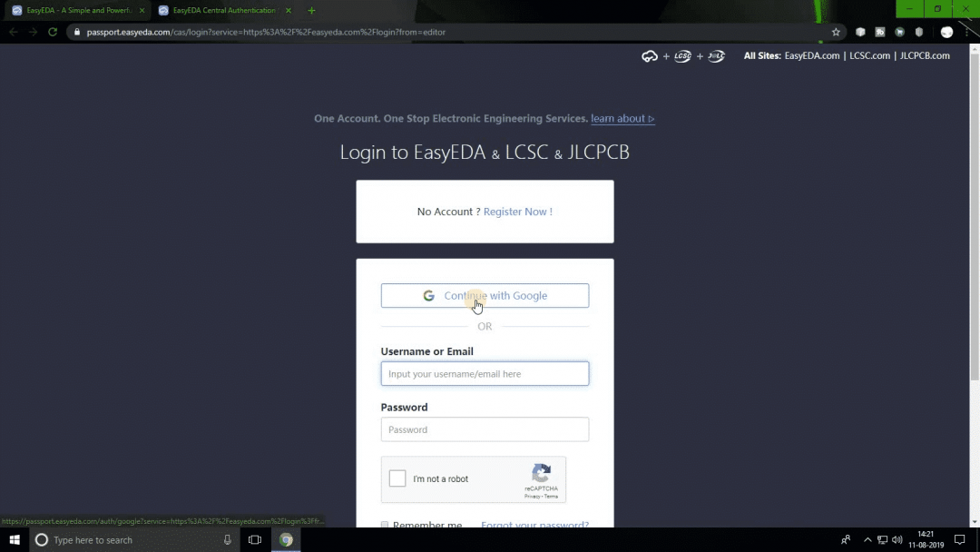Open Task View from the taskbar
Viewport: 980px width, 552px height.
tap(255, 539)
